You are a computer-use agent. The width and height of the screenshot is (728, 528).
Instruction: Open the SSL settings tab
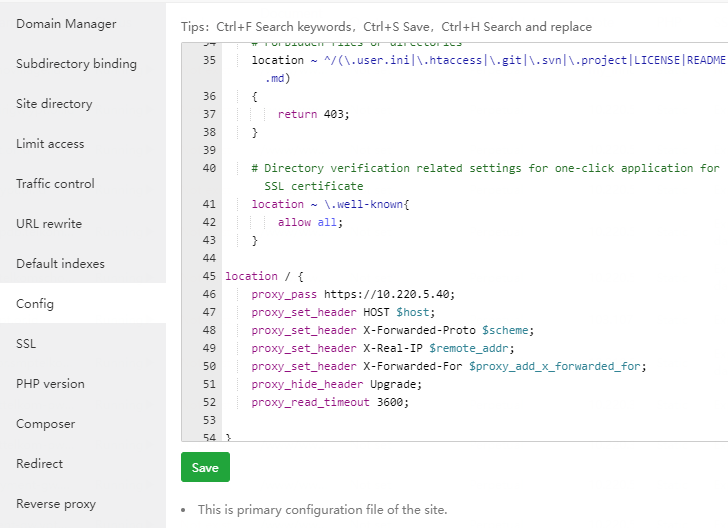click(x=26, y=344)
